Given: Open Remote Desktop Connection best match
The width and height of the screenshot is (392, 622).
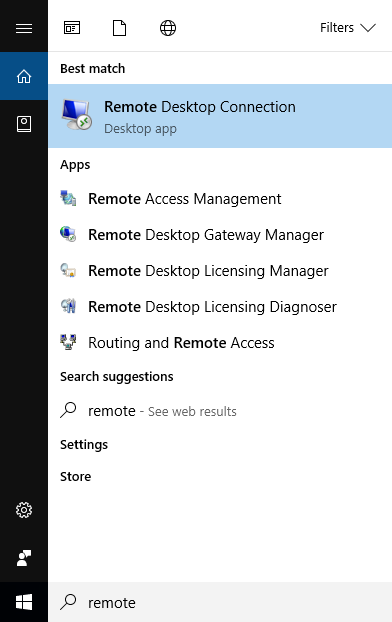Looking at the screenshot, I should click(220, 116).
